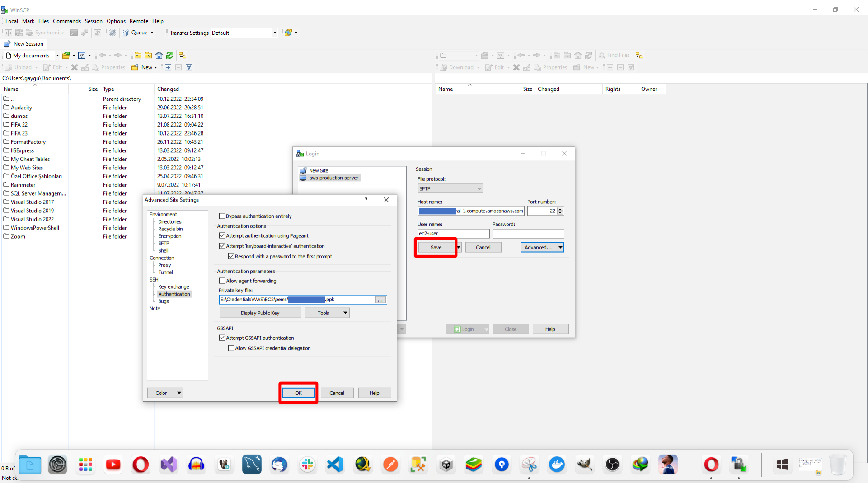Viewport: 868px width, 488px height.
Task: Refresh the local directory listing
Action: pyautogui.click(x=169, y=55)
